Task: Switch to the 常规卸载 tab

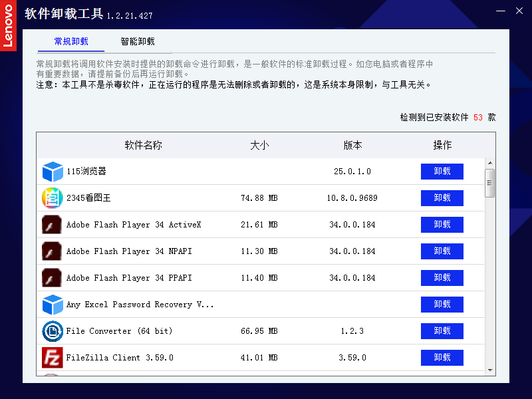Action: pos(71,41)
